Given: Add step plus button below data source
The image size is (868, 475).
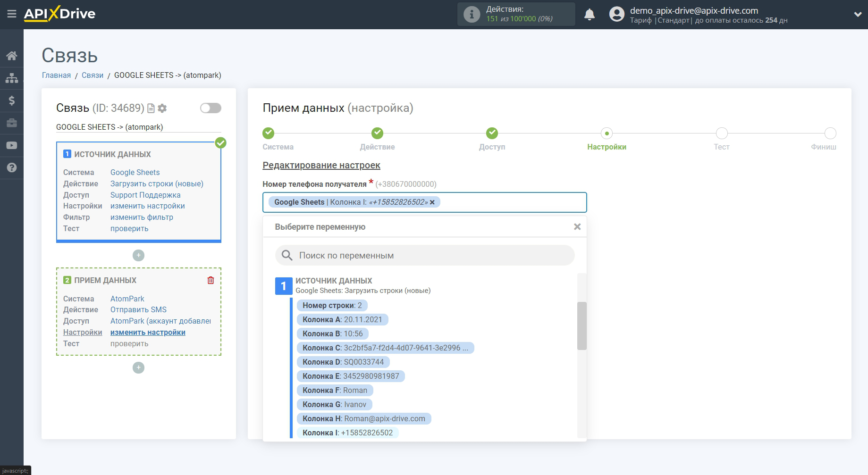Looking at the screenshot, I should pos(138,255).
